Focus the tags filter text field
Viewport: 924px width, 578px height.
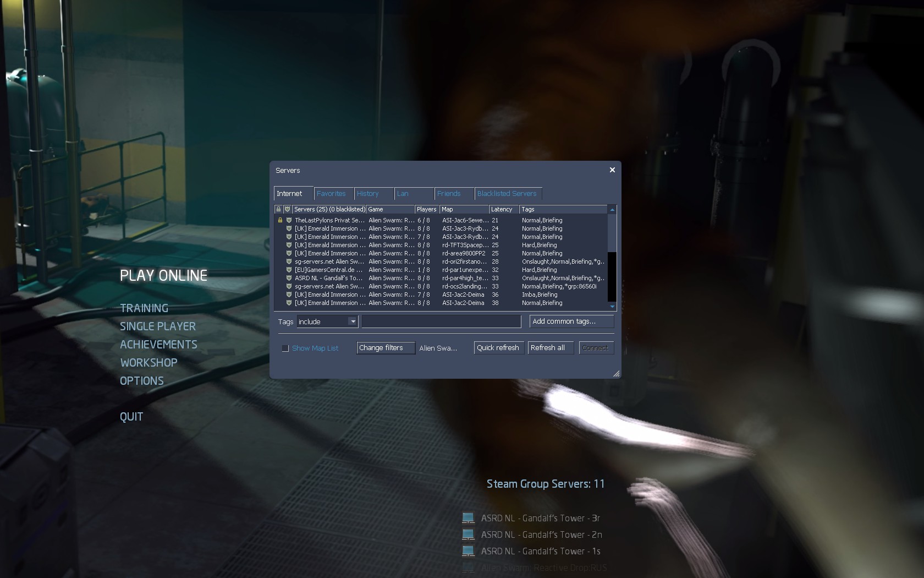click(441, 321)
